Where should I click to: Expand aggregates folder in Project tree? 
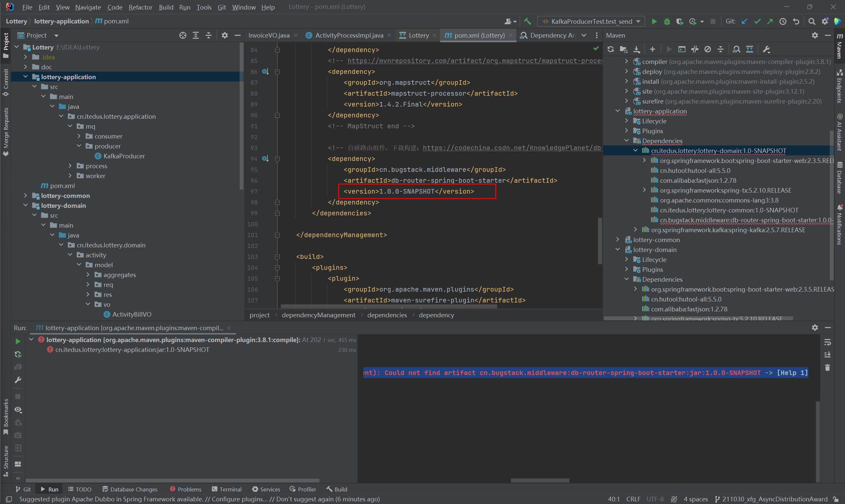[88, 275]
